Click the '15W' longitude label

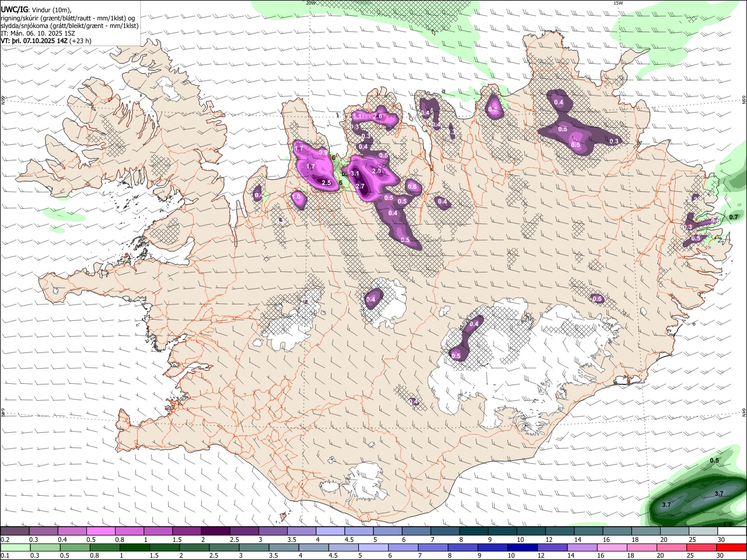point(619,3)
